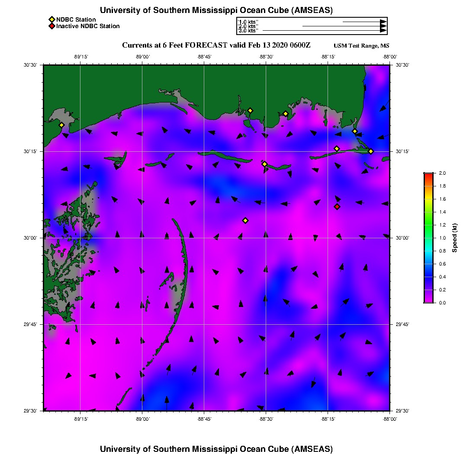Click the 2.0 kts scale arrow label
476x454 pixels.
[x=248, y=26]
